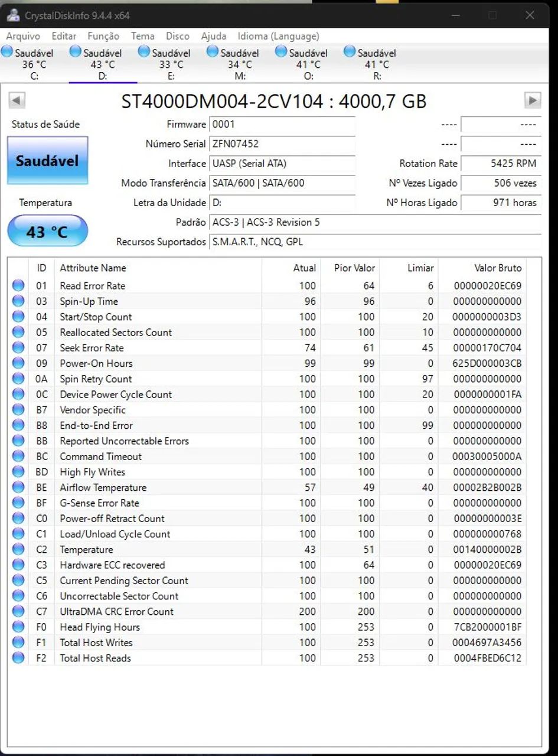558x756 pixels.
Task: Open the Arquivo menu
Action: click(23, 36)
